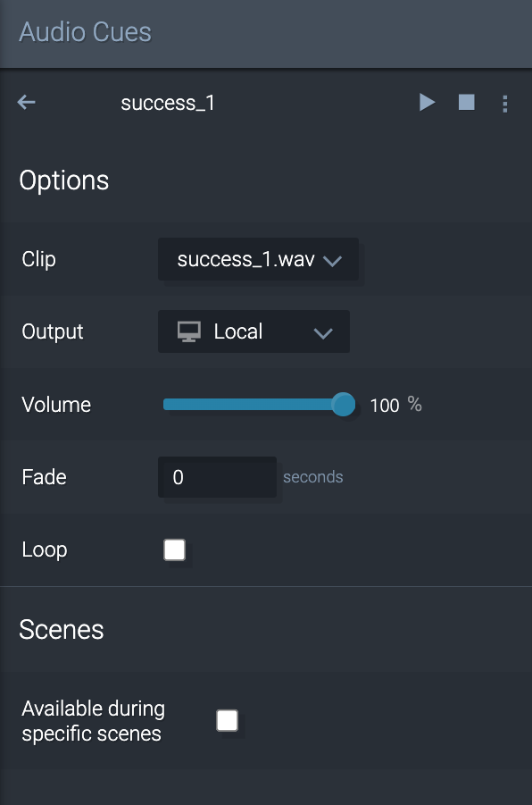Select the volume percent value 100
532x805 pixels.
click(x=384, y=406)
